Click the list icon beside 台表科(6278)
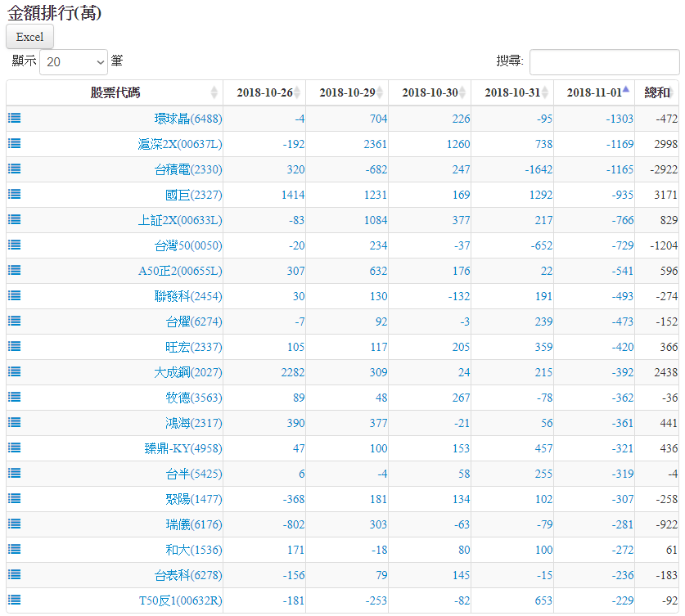Screen dimensions: 685x616 point(15,574)
